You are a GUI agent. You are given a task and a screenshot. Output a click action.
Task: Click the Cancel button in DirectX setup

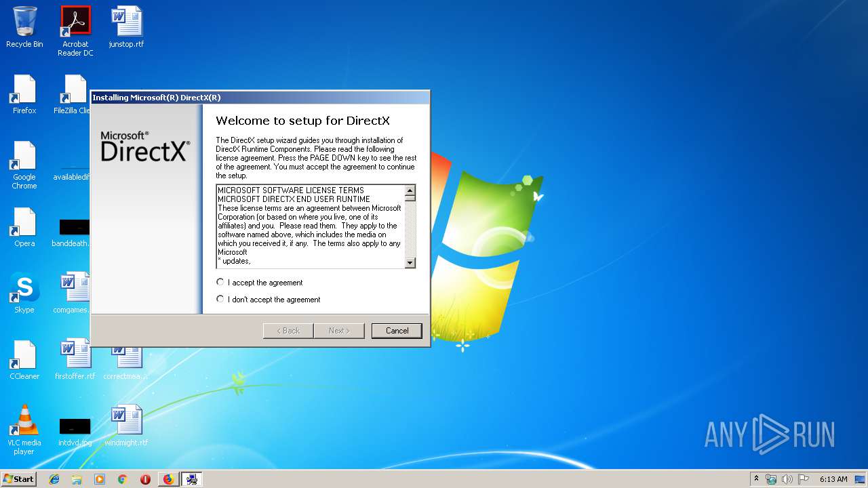[397, 331]
